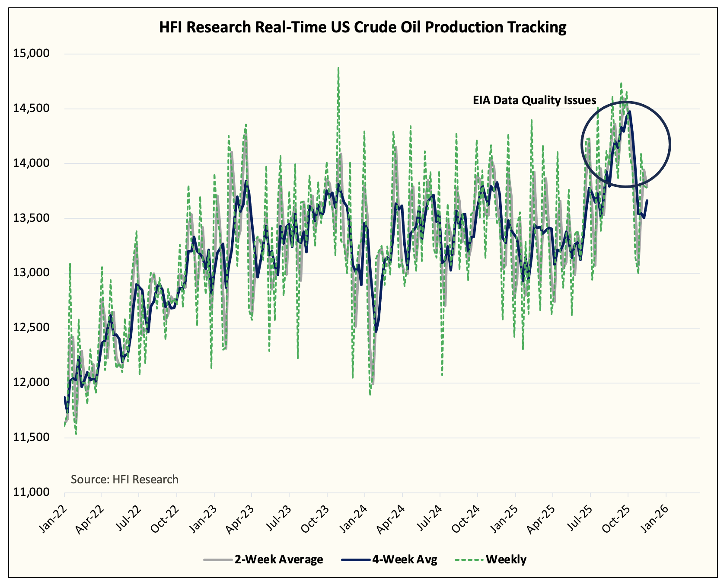Select the 14,000 y-axis label

click(32, 163)
